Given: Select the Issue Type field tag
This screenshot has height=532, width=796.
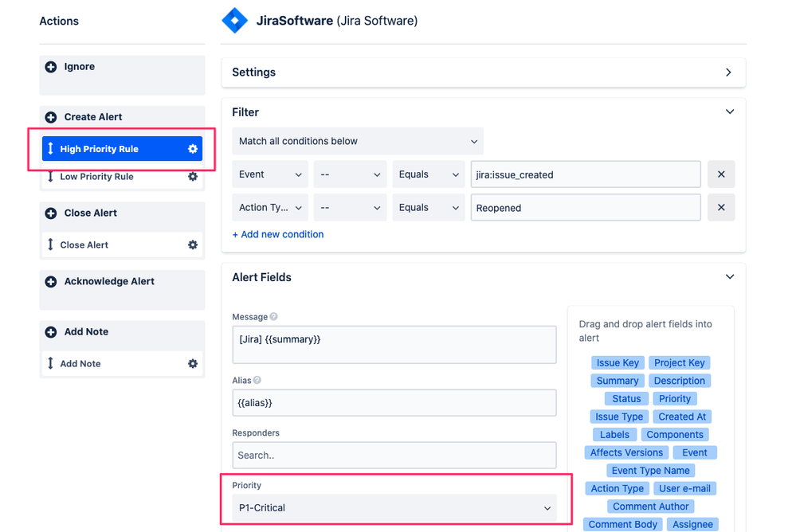Looking at the screenshot, I should click(x=619, y=417).
